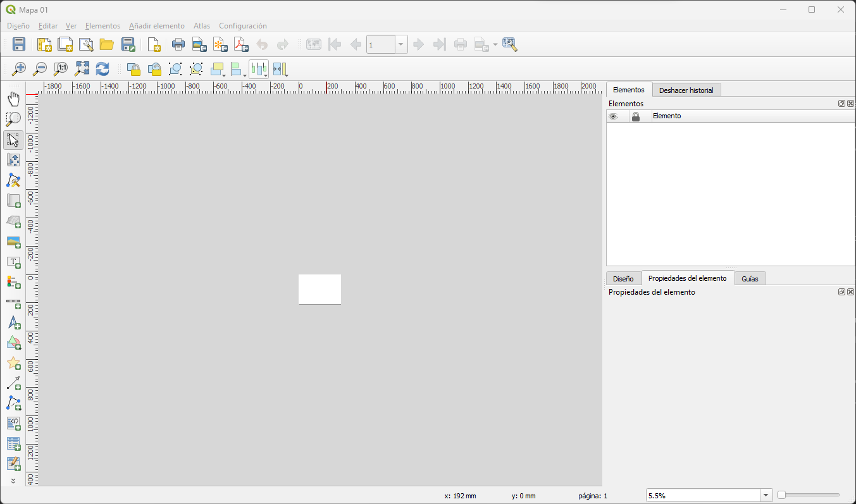
Task: Add a picture item
Action: pos(13,242)
